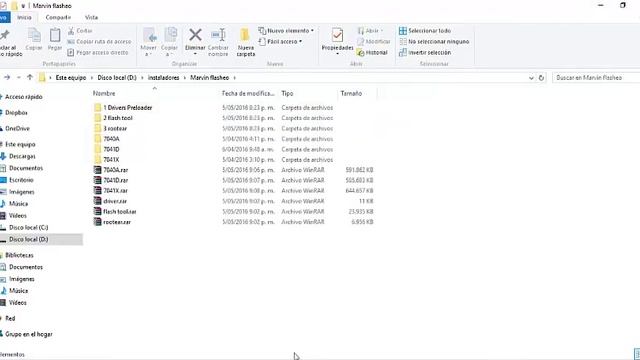Refresh the current folder
This screenshot has height=360, width=640.
pos(541,78)
